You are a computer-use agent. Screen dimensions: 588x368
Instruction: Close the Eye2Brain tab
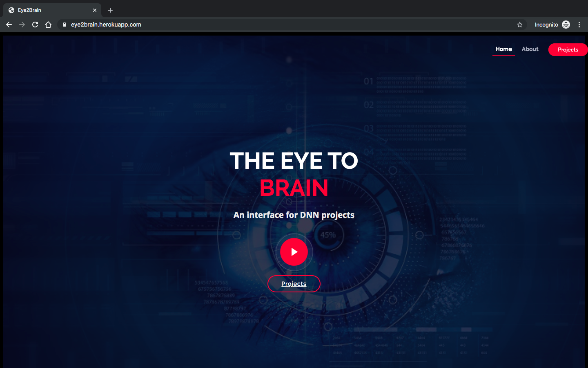point(95,10)
